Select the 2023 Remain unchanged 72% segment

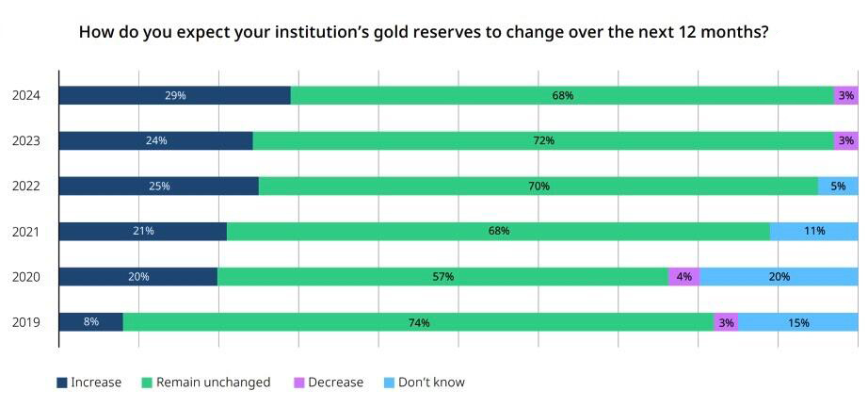543,140
